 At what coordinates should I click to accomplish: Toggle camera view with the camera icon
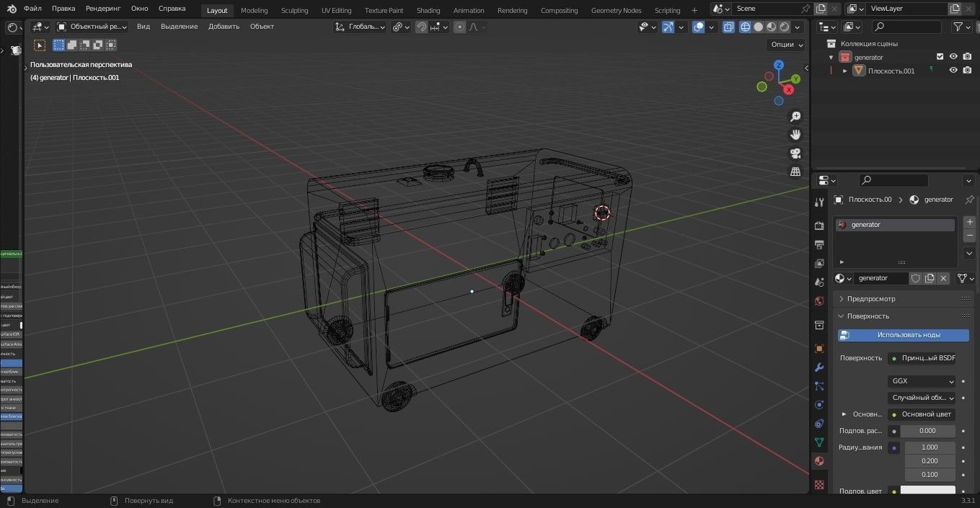click(795, 153)
